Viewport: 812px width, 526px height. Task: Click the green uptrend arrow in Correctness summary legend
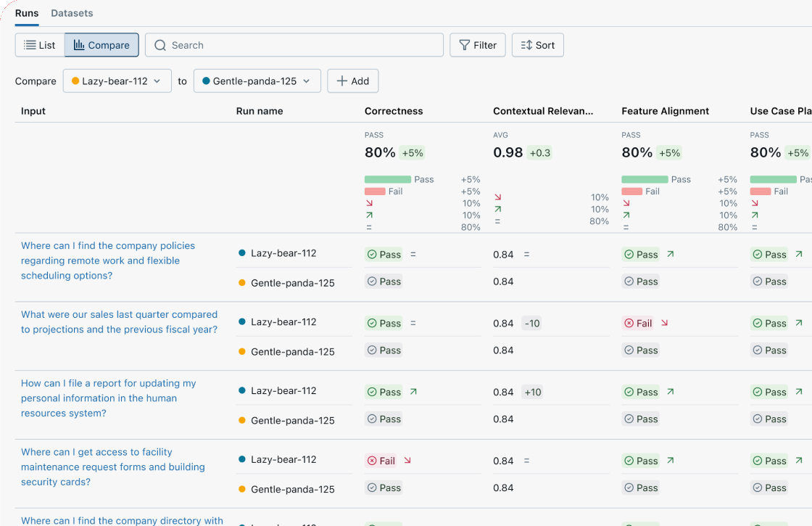pos(368,214)
